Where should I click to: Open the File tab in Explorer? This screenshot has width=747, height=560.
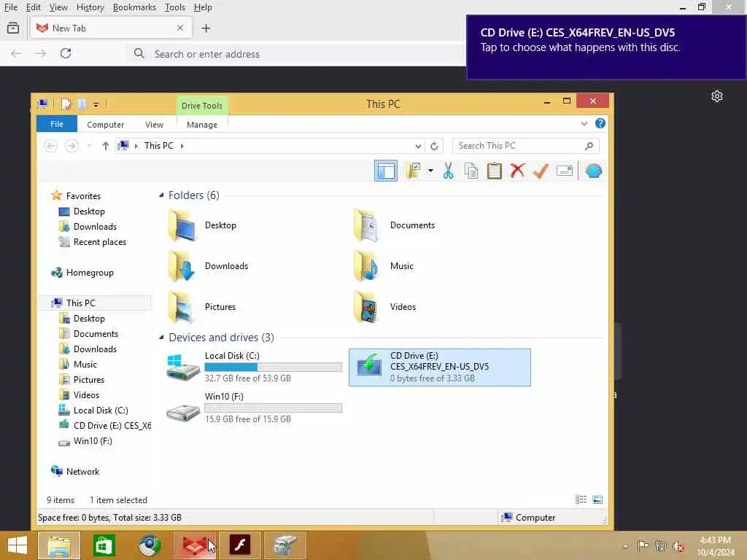[x=57, y=124]
